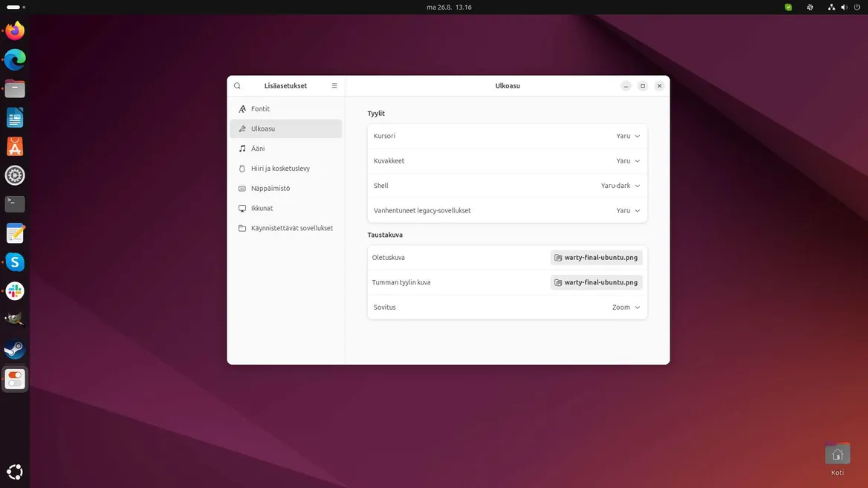
Task: Launch Terminal from the dock
Action: tap(15, 204)
